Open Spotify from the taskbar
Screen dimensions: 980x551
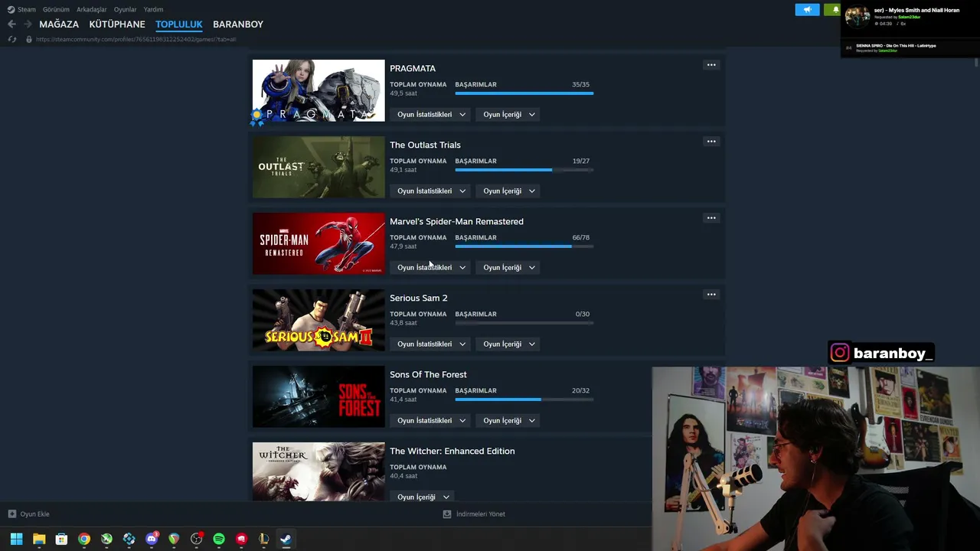tap(219, 539)
